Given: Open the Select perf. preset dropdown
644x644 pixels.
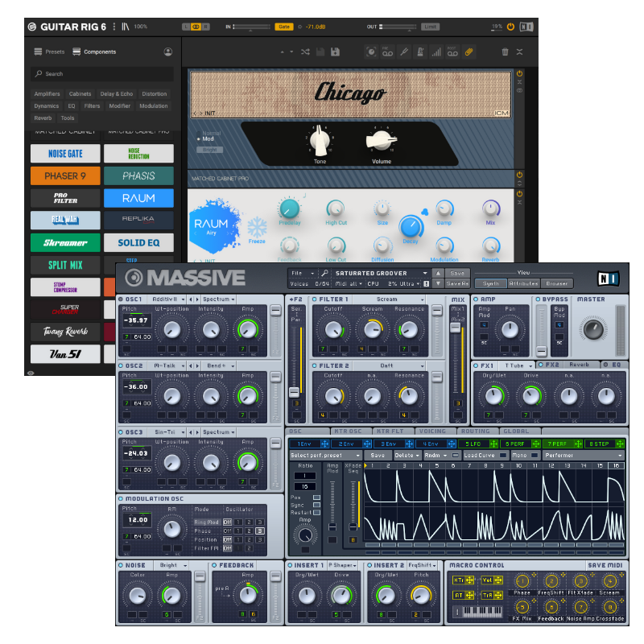Looking at the screenshot, I should coord(325,456).
